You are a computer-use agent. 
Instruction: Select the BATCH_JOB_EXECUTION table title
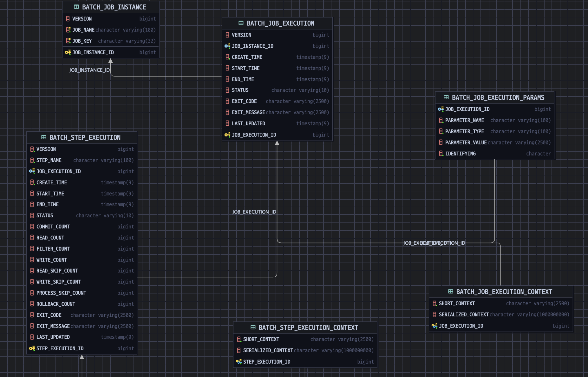[280, 23]
